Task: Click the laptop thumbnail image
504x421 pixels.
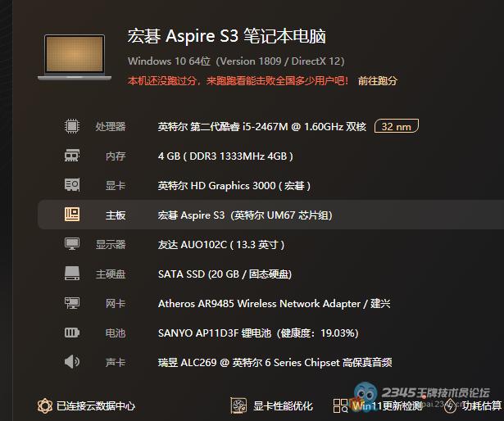Action: [75, 57]
